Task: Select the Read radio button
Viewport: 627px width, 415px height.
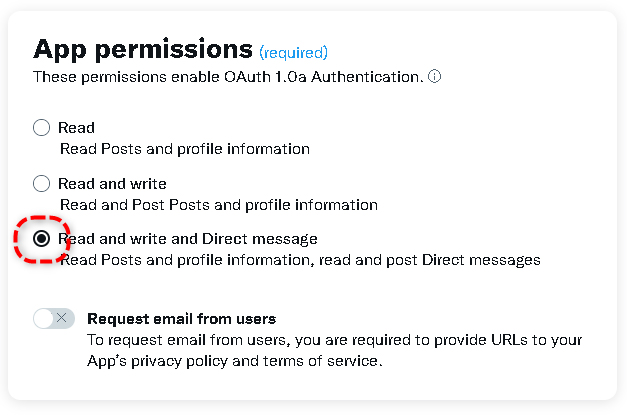Action: point(42,128)
